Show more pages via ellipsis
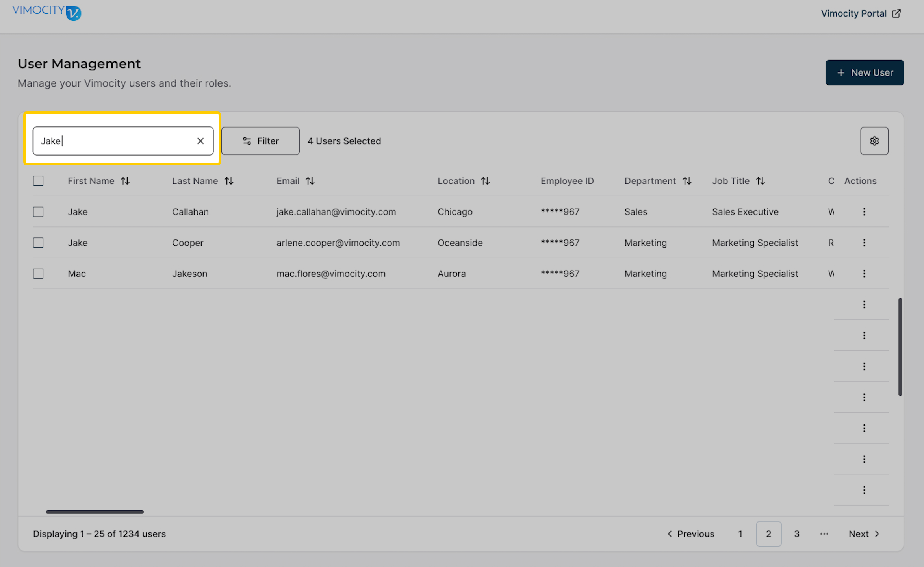The width and height of the screenshot is (924, 567). 824,534
